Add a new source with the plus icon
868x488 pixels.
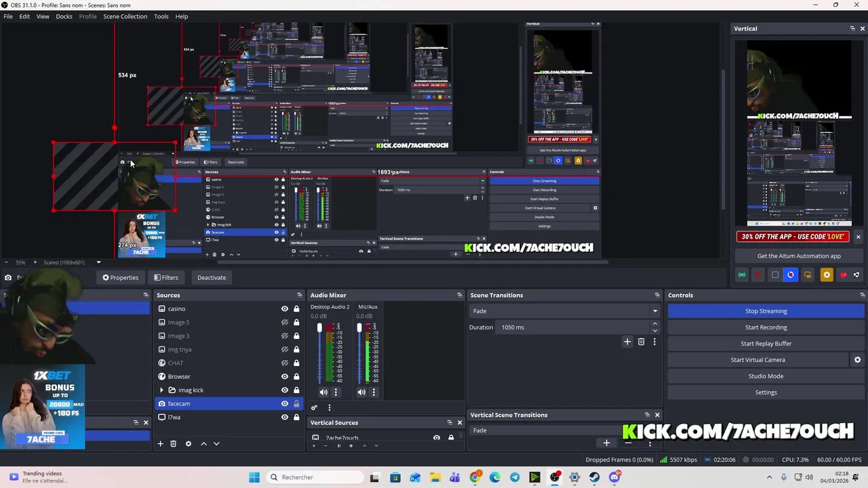click(161, 443)
